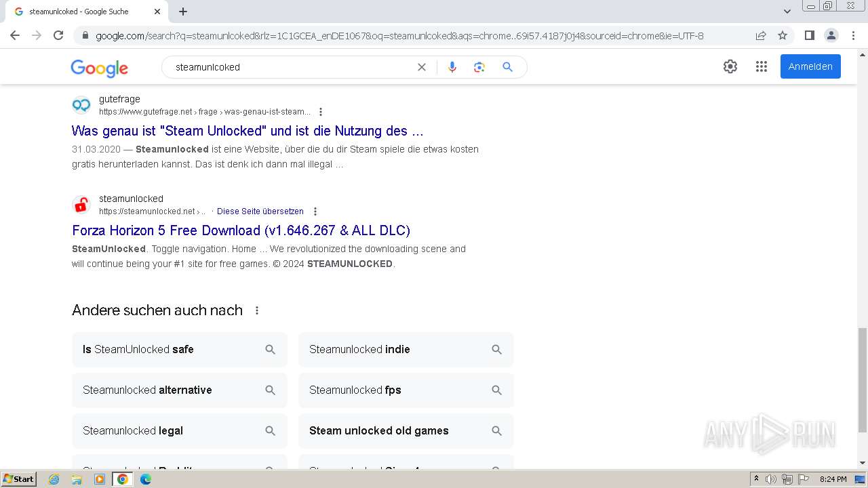Search 'Steam unlocked old games' suggestion
Viewport: 868px width, 488px height.
(406, 431)
